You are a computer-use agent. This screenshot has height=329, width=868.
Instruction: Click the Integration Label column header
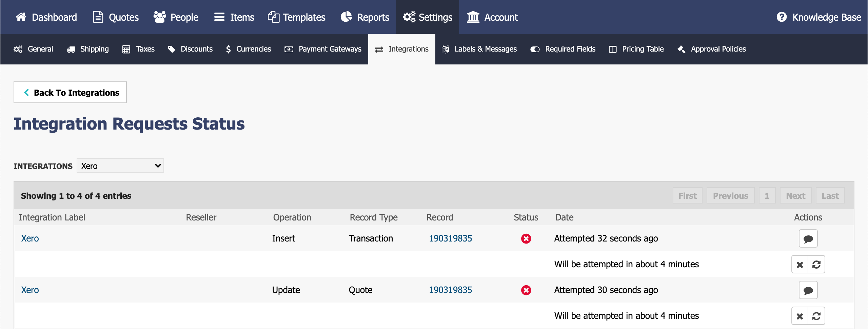pos(52,217)
